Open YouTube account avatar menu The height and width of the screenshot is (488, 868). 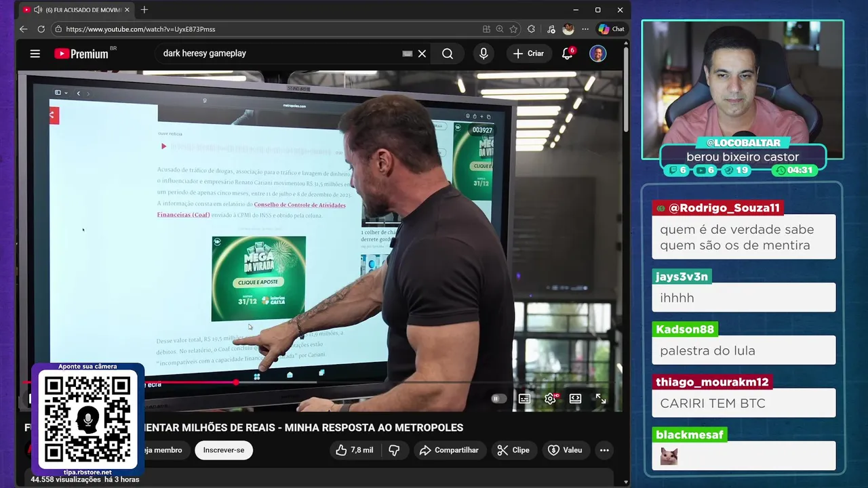pos(597,54)
